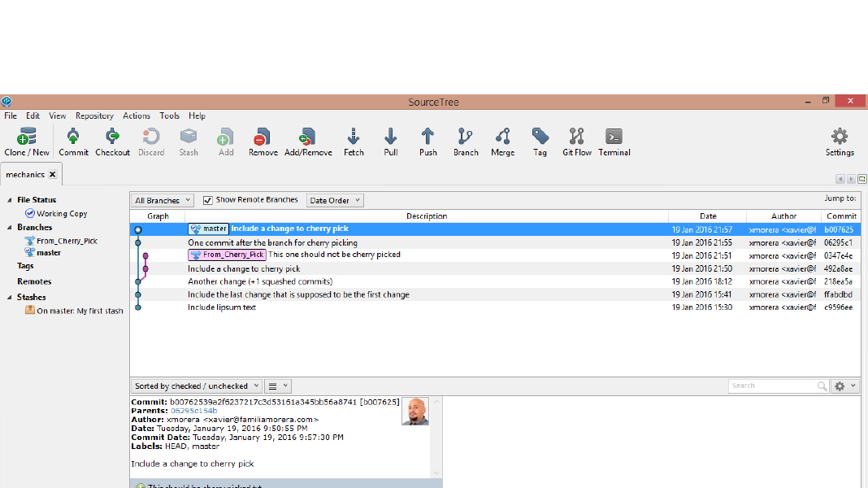The image size is (868, 488).
Task: Click the author avatar thumbnail
Action: 415,411
